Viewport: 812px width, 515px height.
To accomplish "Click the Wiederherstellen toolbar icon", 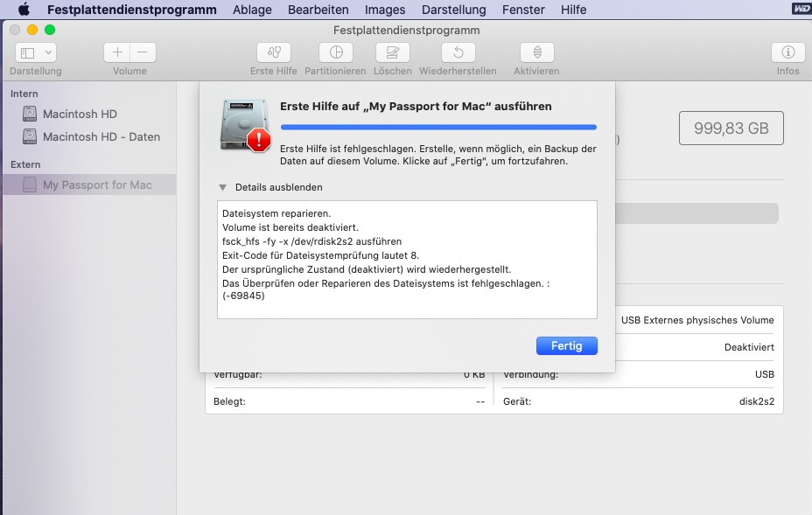I will [458, 52].
